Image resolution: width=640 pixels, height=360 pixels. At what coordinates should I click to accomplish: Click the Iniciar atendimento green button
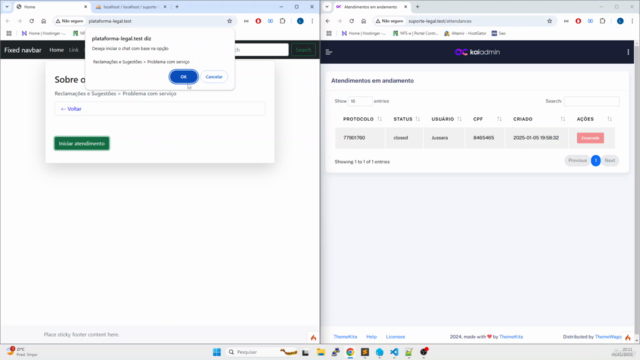(82, 143)
